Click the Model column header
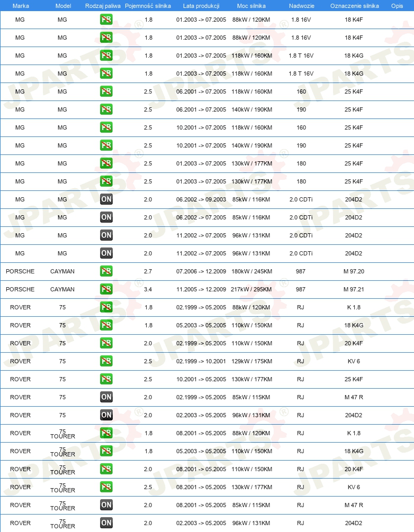Image resolution: width=414 pixels, height=532 pixels. coord(63,6)
